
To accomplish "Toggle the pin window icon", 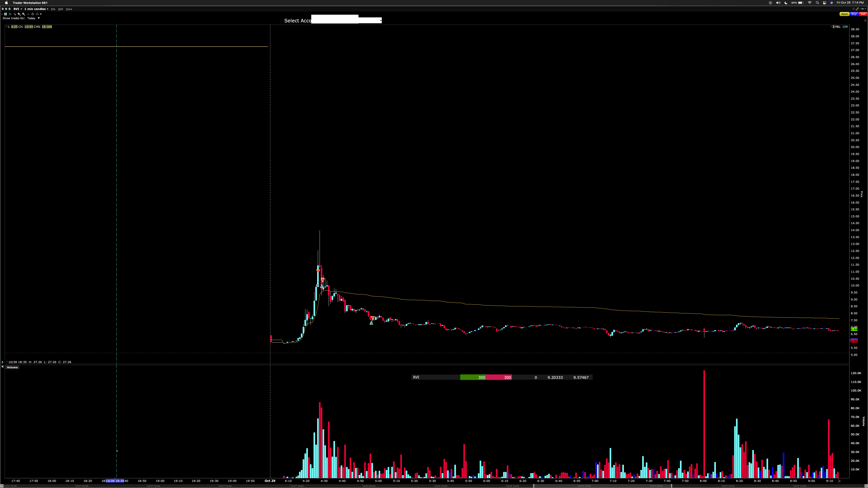I will [x=862, y=9].
